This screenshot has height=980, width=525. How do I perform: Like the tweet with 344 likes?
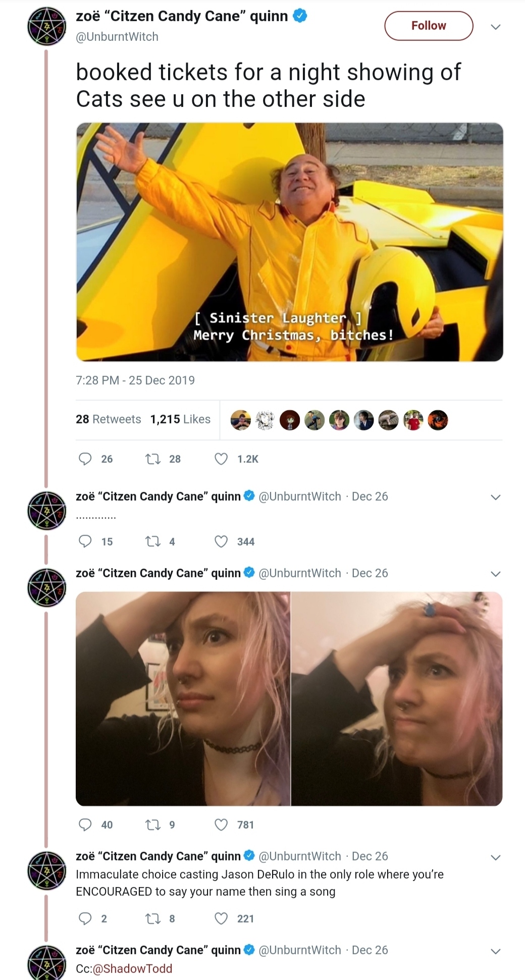[x=221, y=541]
